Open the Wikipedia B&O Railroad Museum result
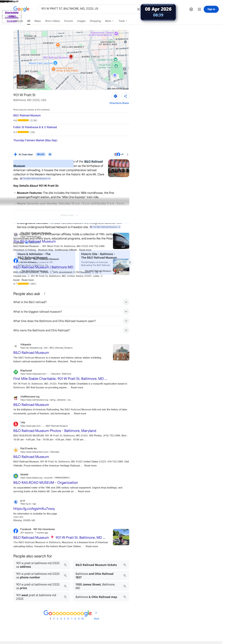This screenshot has height=644, width=225. [31, 352]
